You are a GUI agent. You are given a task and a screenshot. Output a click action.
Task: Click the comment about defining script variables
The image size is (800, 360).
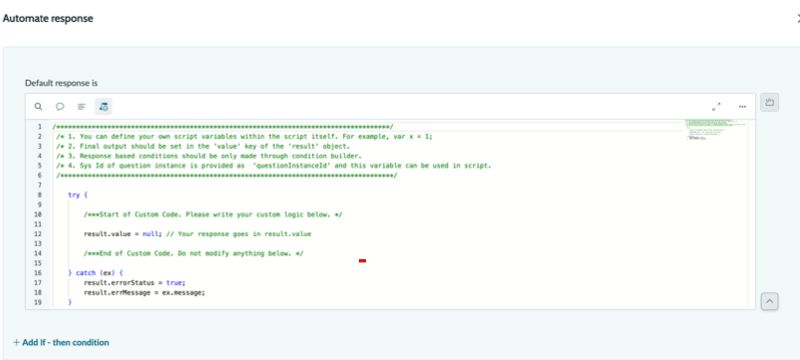coord(244,137)
